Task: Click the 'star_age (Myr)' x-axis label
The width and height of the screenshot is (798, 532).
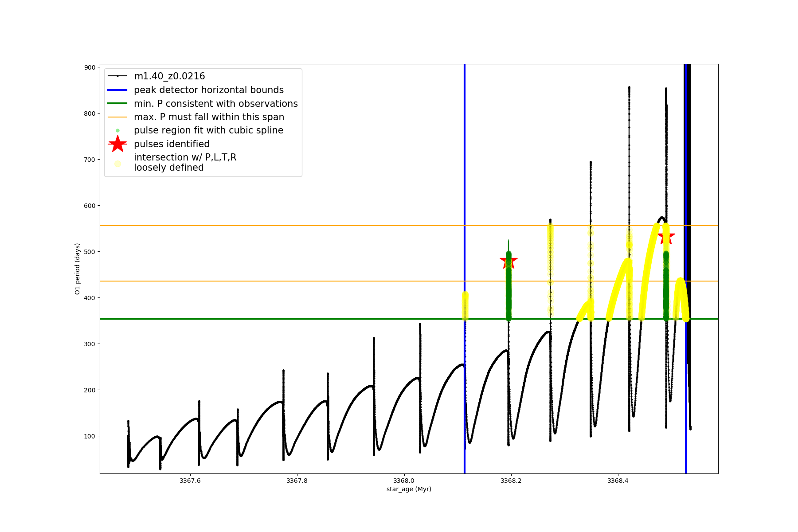Action: pyautogui.click(x=409, y=489)
